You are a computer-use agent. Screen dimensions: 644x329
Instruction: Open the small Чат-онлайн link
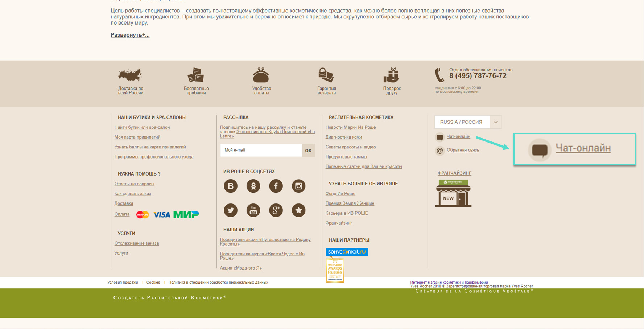point(458,137)
